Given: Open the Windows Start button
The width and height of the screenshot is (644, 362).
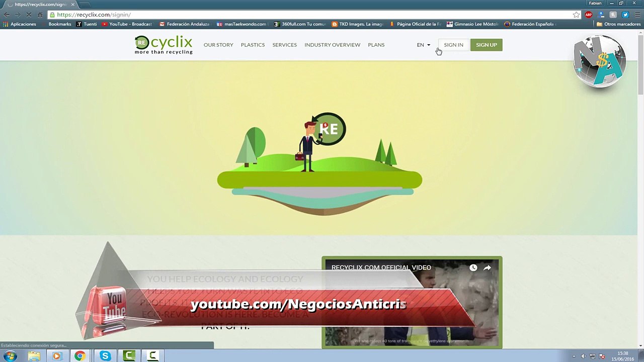Looking at the screenshot, I should coord(10,356).
